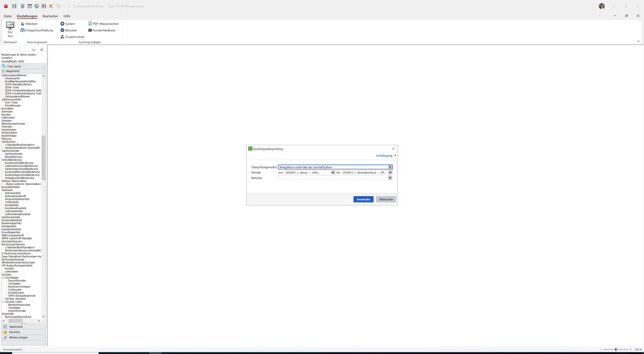This screenshot has width=644, height=354.
Task: Close the navigation side panel
Action: click(42, 50)
